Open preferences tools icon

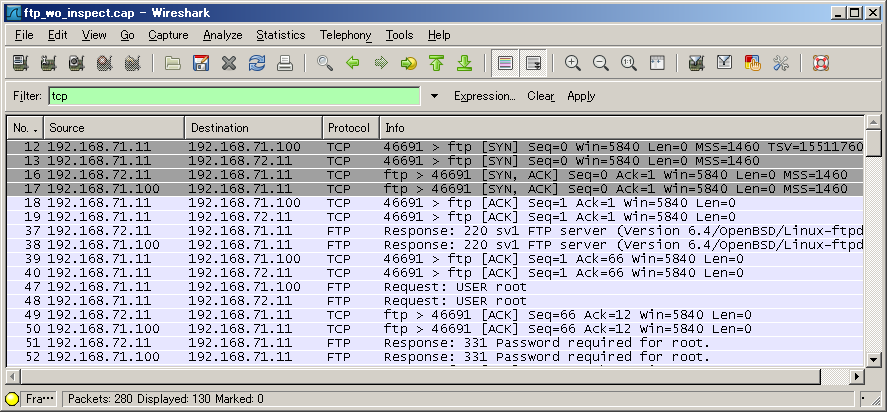click(781, 63)
